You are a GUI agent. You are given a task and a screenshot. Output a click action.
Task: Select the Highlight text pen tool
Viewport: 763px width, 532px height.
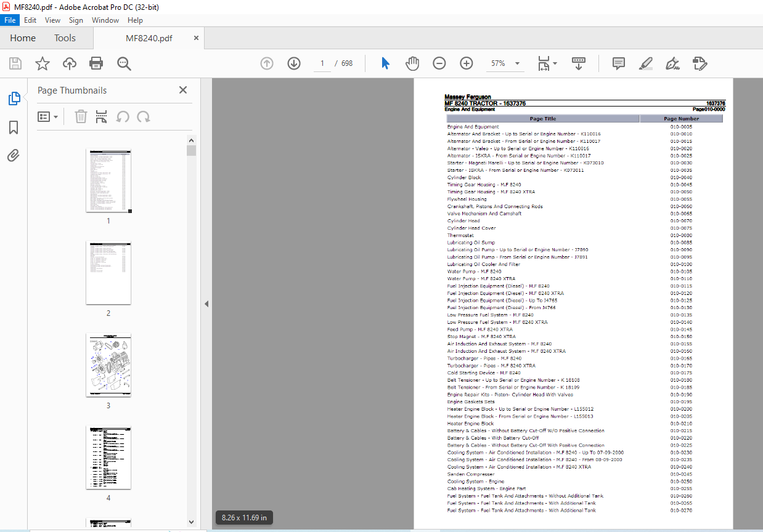coord(645,63)
